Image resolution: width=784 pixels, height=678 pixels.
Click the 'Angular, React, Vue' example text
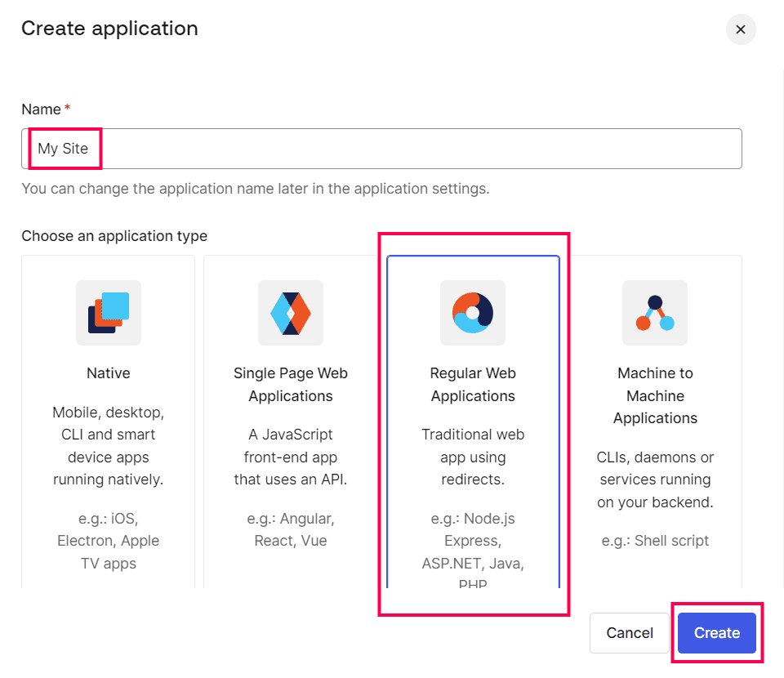click(x=291, y=529)
